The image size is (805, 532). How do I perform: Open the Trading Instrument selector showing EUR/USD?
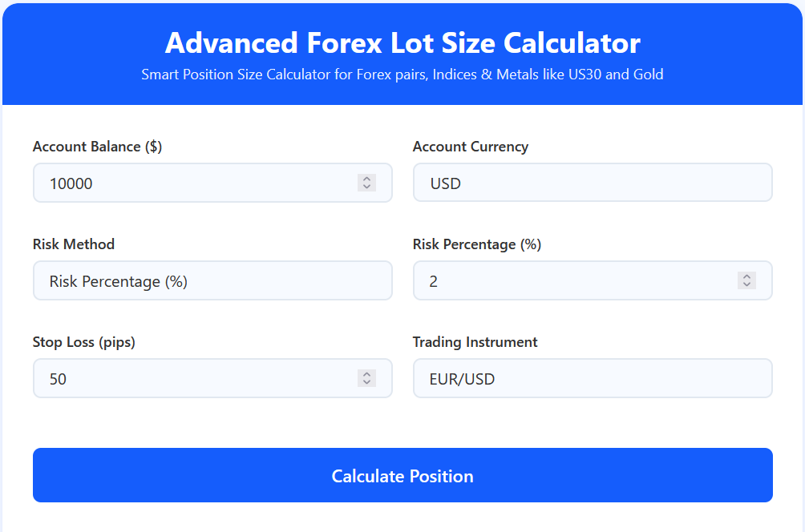593,378
